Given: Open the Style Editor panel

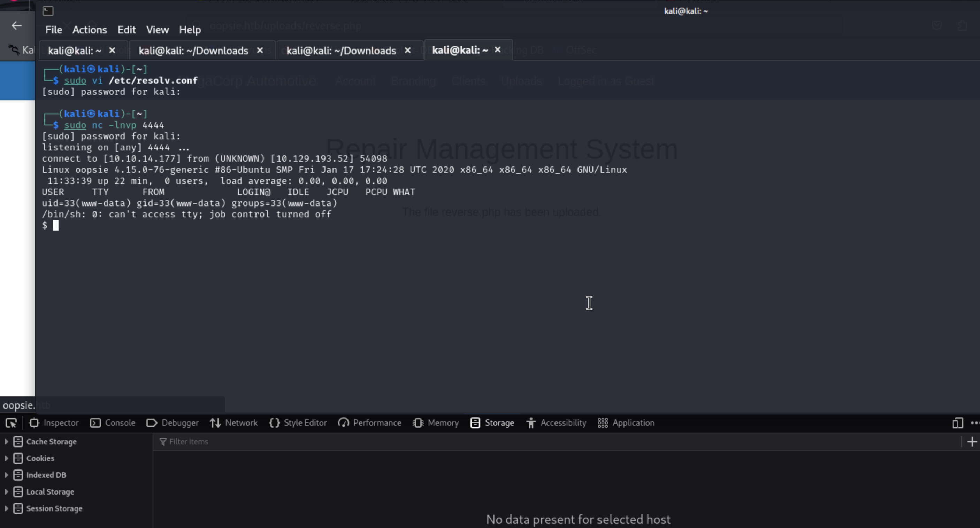Looking at the screenshot, I should pos(298,423).
